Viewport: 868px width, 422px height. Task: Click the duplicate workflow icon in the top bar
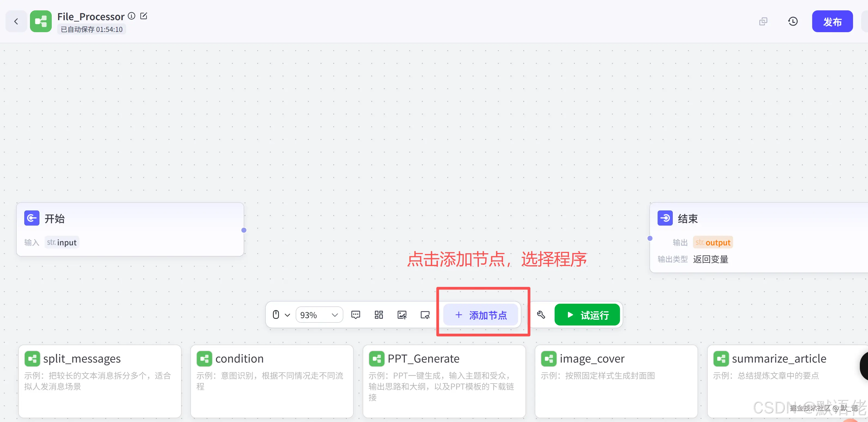pos(763,21)
